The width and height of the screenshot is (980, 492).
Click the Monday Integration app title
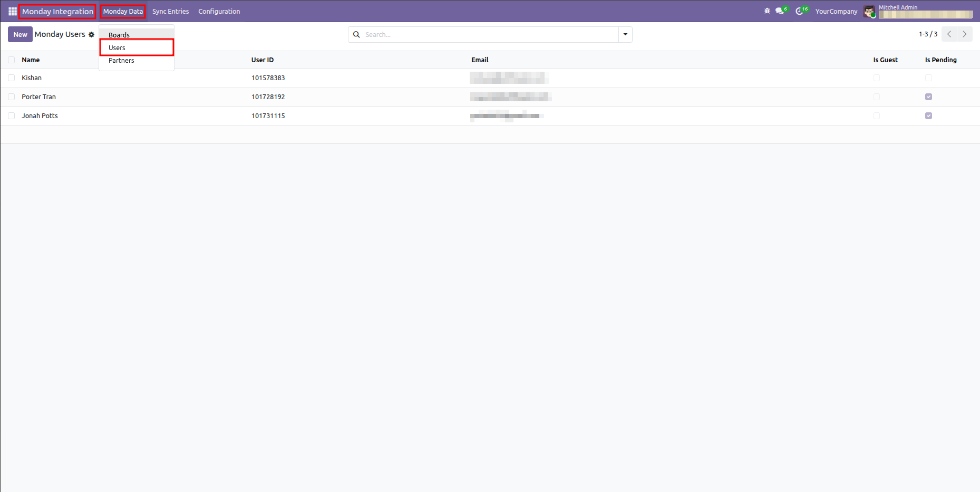pos(57,11)
